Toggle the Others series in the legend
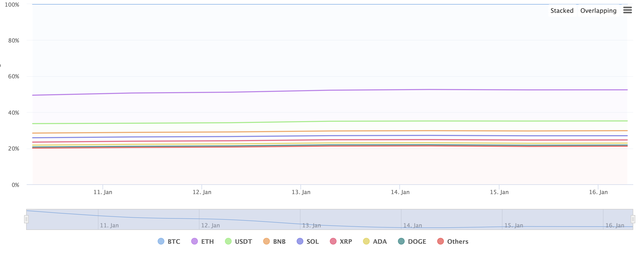The width and height of the screenshot is (644, 254). (453, 241)
